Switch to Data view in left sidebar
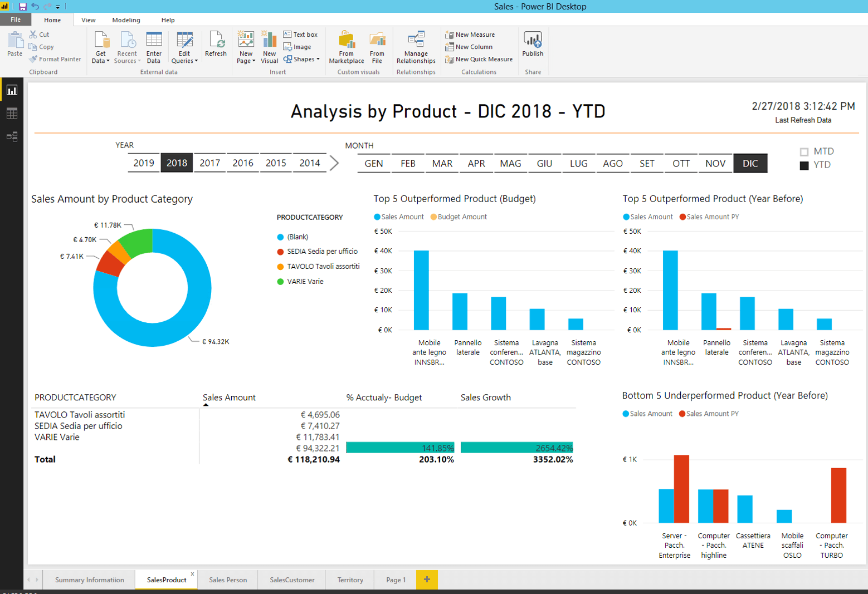Screen dimensions: 868x594 [x=12, y=114]
